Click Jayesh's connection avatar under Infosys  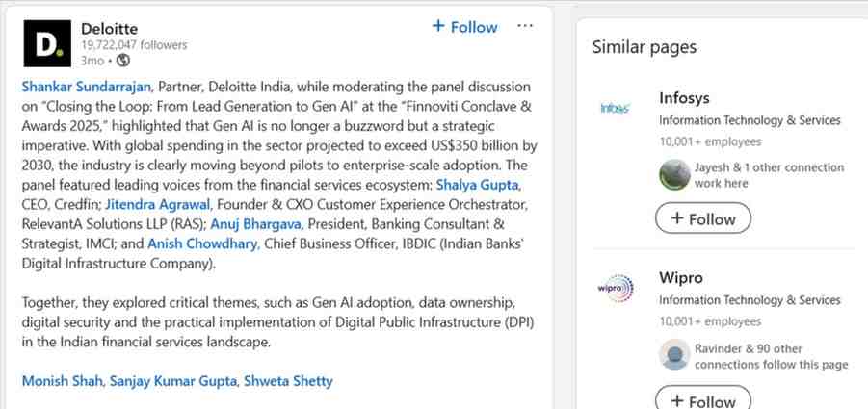[673, 175]
